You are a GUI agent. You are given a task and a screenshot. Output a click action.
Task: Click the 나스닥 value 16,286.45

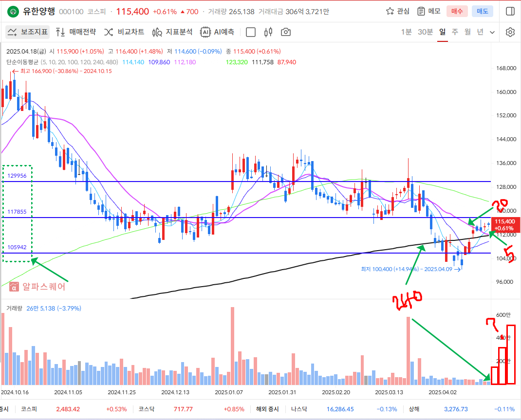click(x=340, y=409)
